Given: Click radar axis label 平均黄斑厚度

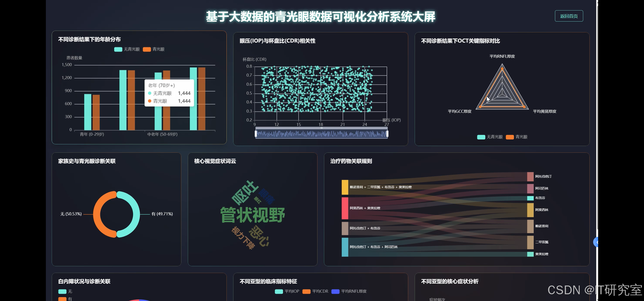Looking at the screenshot, I should (x=545, y=111).
